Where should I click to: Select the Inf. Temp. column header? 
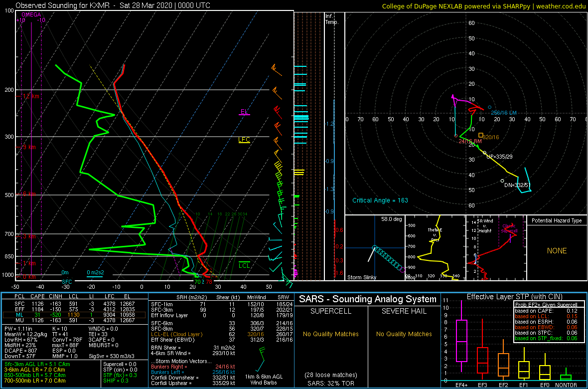coord(332,19)
